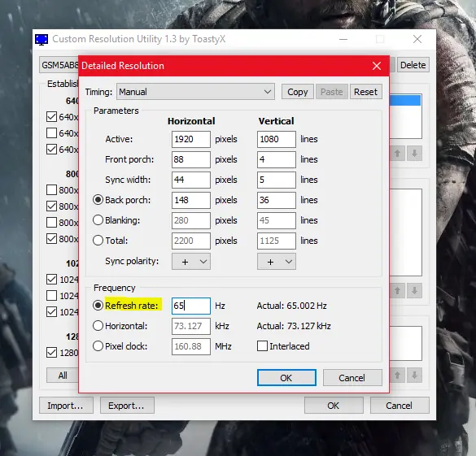Image resolution: width=476 pixels, height=456 pixels.
Task: Select the Total radio button
Action: pyautogui.click(x=98, y=241)
